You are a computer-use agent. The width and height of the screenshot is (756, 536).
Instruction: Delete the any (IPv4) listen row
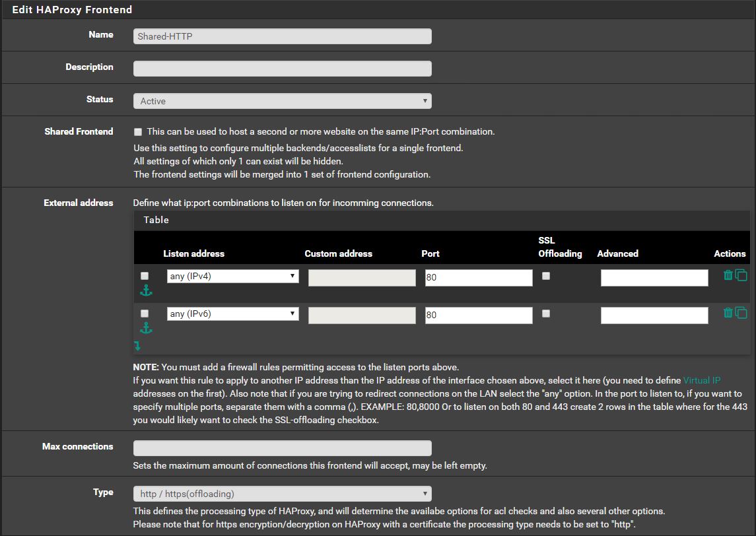pyautogui.click(x=728, y=275)
